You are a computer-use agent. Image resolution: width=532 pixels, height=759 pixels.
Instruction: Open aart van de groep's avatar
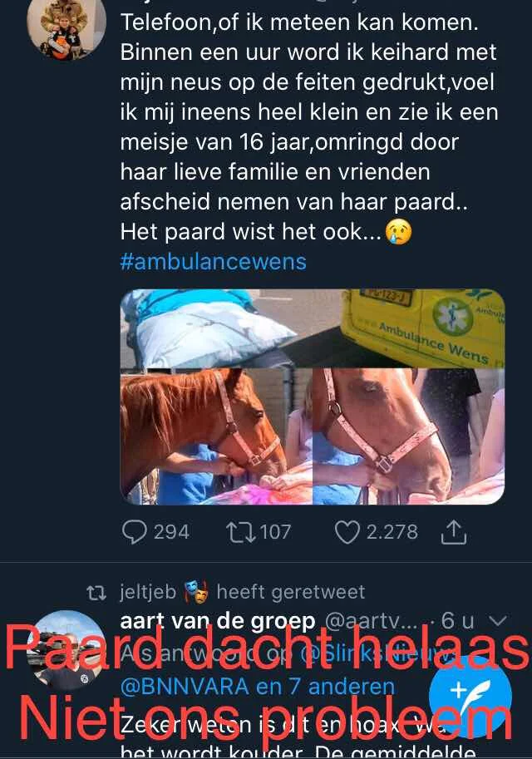tap(66, 650)
